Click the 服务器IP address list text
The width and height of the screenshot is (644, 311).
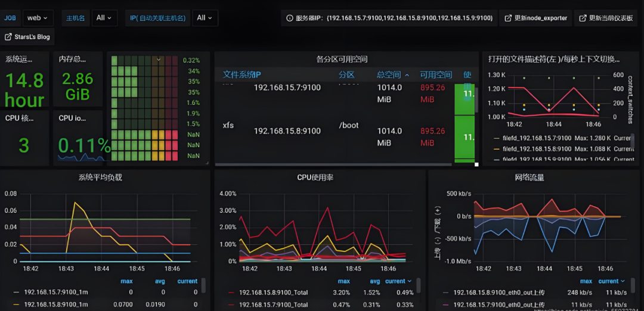click(x=410, y=18)
